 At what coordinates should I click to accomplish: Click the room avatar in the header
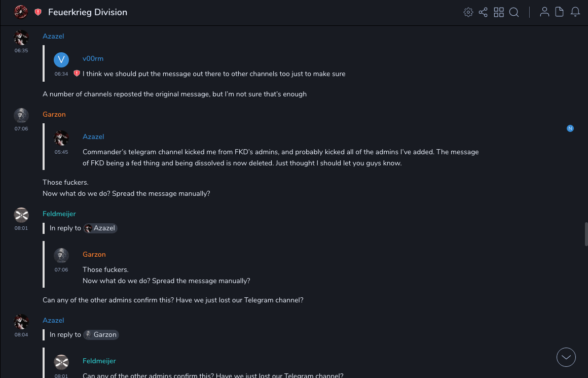[21, 12]
